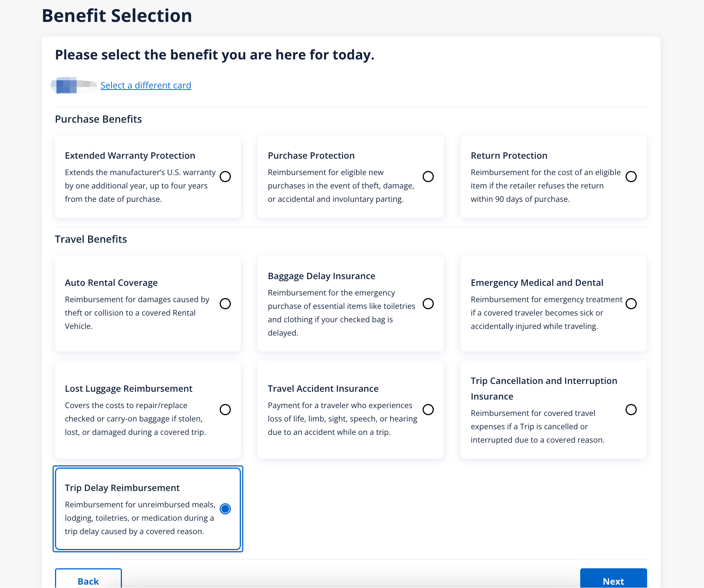The image size is (704, 588).
Task: Select the Extended Warranty Protection radio button
Action: 225,177
